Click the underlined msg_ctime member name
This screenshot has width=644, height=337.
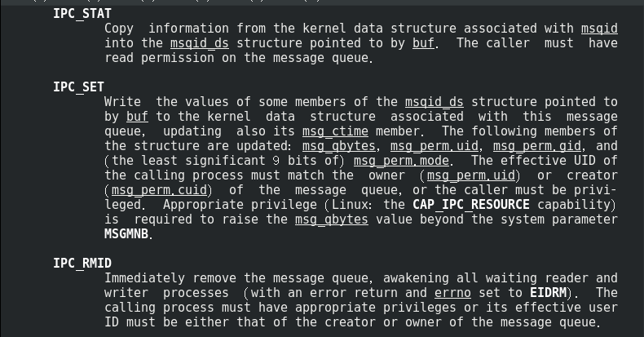335,131
